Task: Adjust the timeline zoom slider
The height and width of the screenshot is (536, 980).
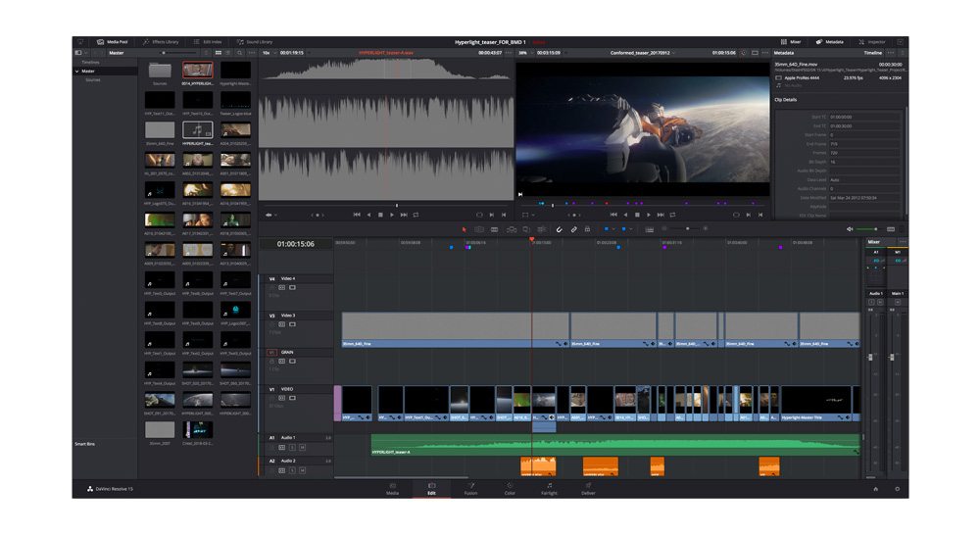Action: click(686, 229)
